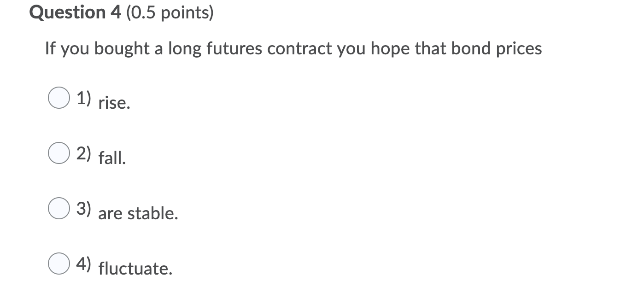Click the option number "3)"

[x=84, y=209]
